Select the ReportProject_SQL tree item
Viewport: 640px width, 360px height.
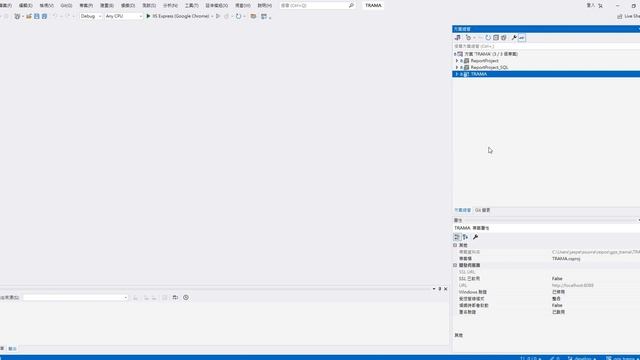489,67
